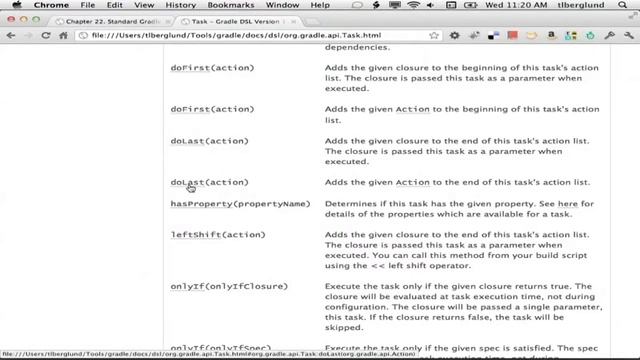Screen dimensions: 640x360
Task: Click the battery status icon
Action: click(x=470, y=5)
